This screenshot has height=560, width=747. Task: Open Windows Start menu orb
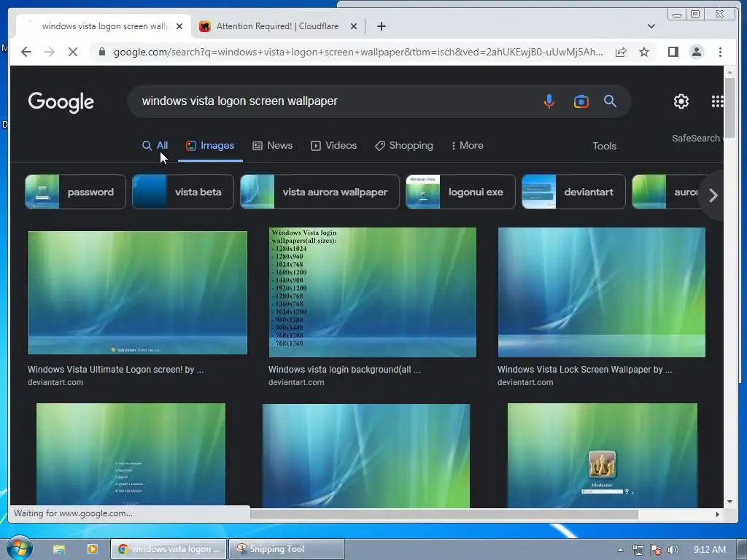click(19, 548)
